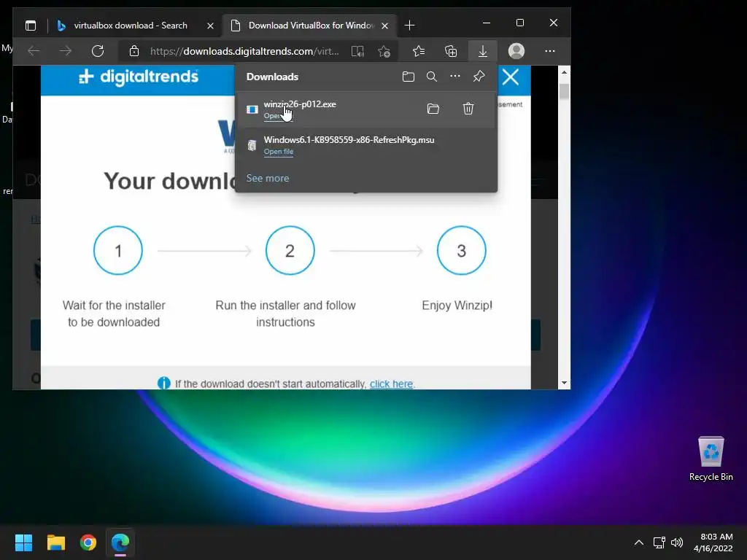
Task: Open the clock and date panel
Action: [x=713, y=542]
